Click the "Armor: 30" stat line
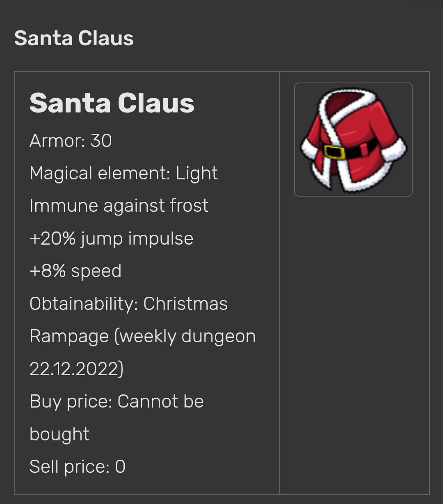 click(x=71, y=141)
